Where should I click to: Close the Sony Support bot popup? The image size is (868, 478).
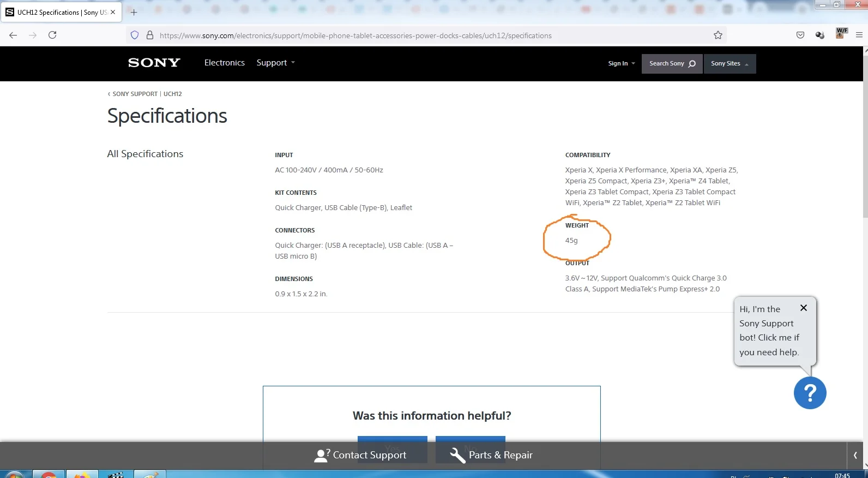click(804, 308)
